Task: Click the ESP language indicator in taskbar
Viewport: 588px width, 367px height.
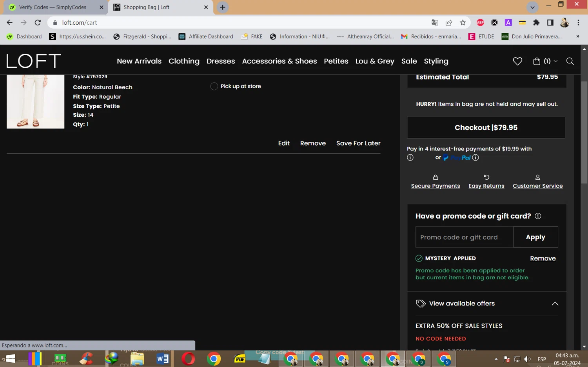Action: 542,359
